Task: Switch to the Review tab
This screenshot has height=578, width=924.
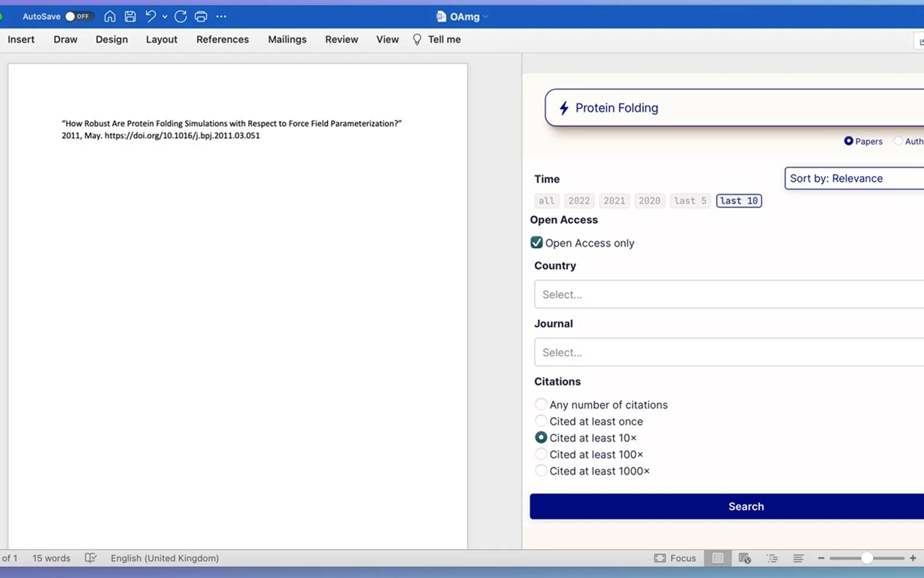Action: (x=341, y=39)
